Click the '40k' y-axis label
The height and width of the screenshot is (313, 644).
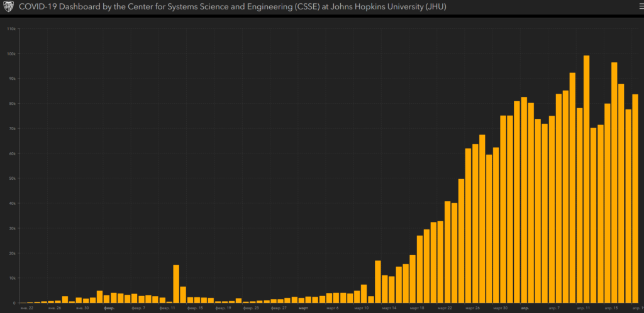pos(13,204)
